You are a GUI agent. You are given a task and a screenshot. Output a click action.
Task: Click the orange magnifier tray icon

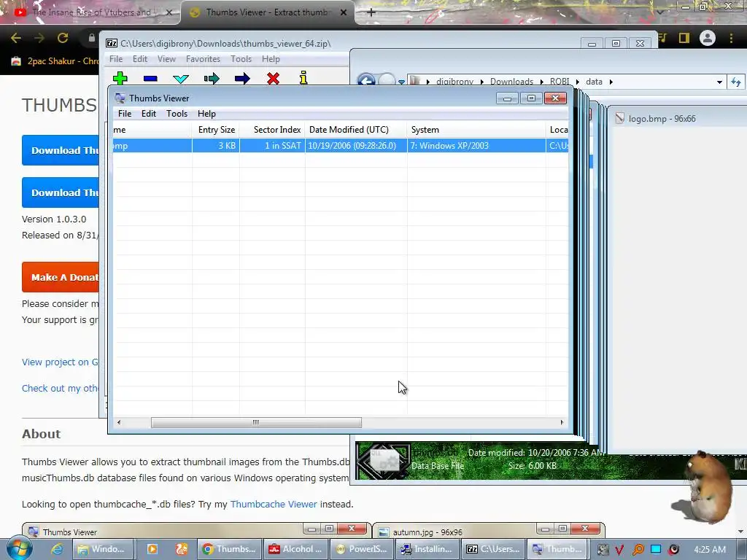tap(638, 550)
